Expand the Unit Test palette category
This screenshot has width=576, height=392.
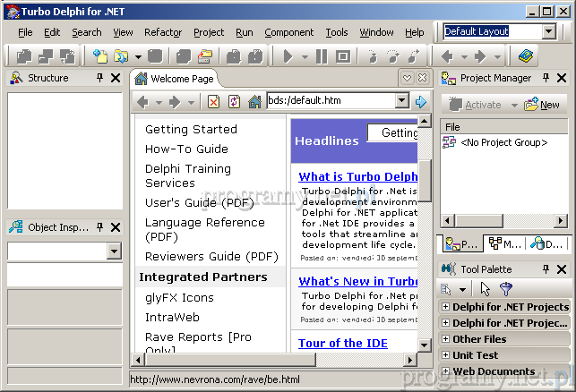point(445,355)
